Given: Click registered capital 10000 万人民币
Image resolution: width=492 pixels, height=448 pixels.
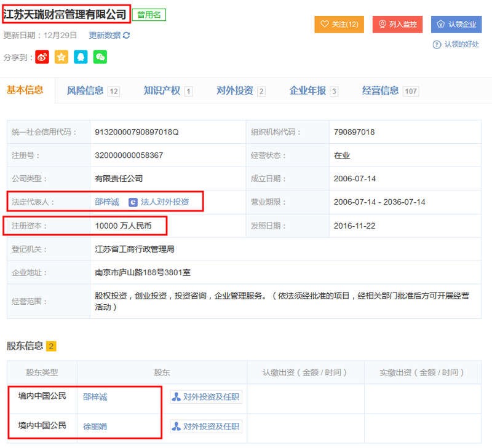Looking at the screenshot, I should point(124,226).
